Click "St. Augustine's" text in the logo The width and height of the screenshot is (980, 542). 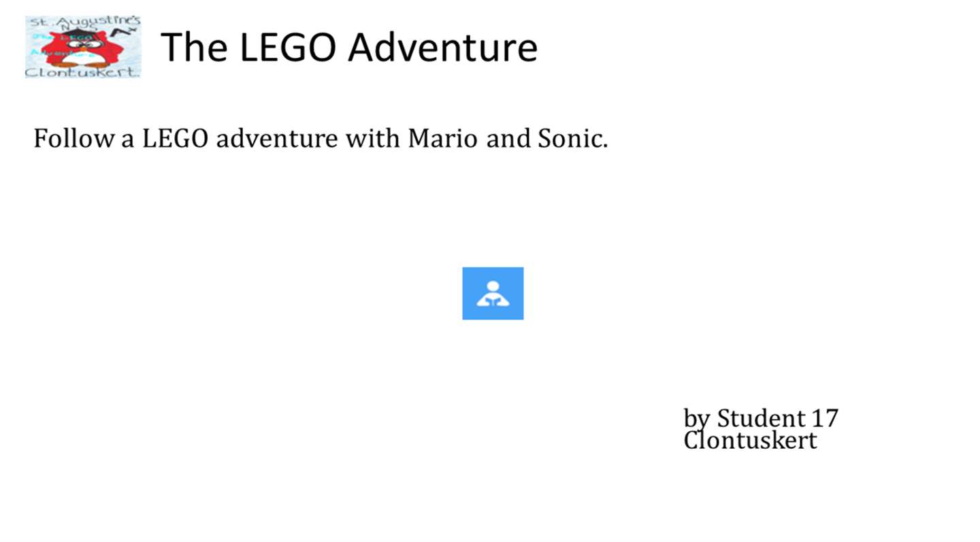pos(85,22)
